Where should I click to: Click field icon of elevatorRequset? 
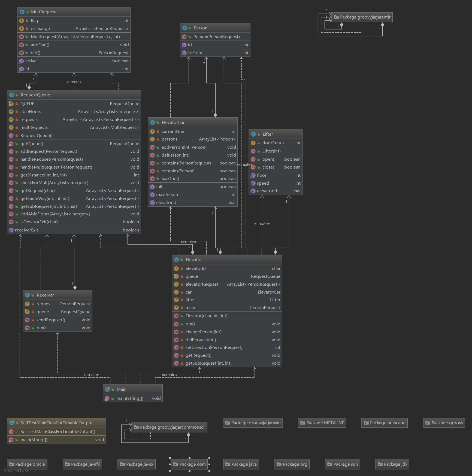[176, 284]
